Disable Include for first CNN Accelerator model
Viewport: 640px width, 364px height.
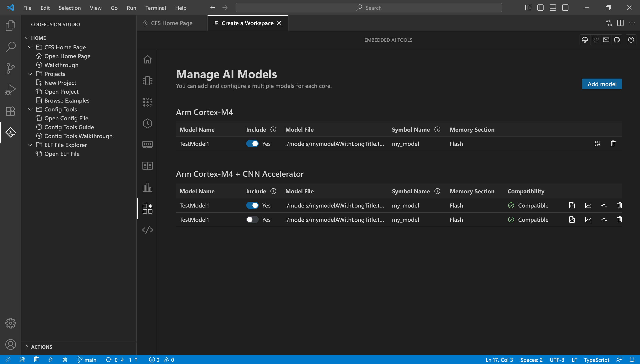[x=252, y=206]
